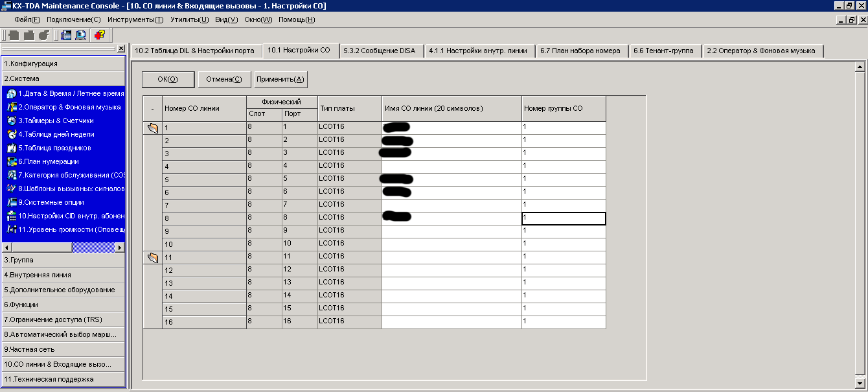Open the Файл menu

point(27,19)
